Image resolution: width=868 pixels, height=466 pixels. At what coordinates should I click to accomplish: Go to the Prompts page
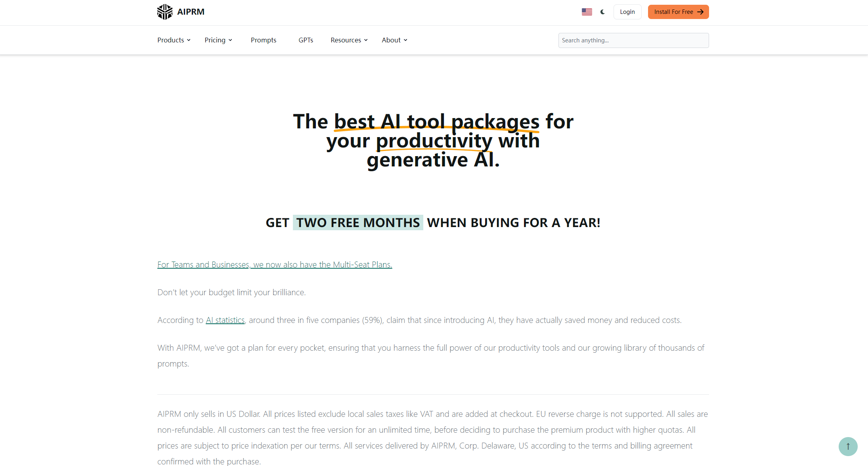point(264,40)
